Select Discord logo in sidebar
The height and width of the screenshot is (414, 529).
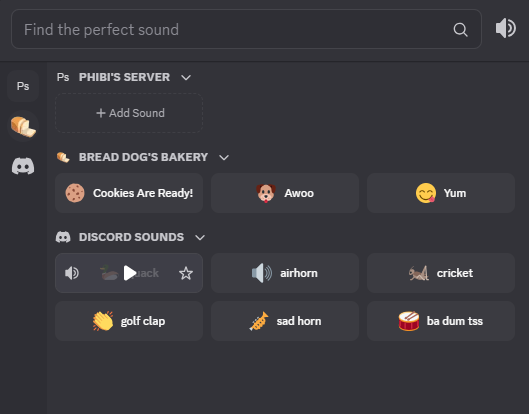click(x=23, y=166)
